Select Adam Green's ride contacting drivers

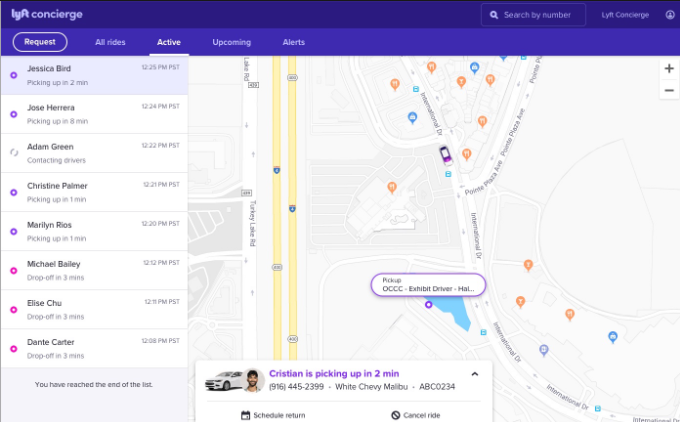click(x=94, y=152)
